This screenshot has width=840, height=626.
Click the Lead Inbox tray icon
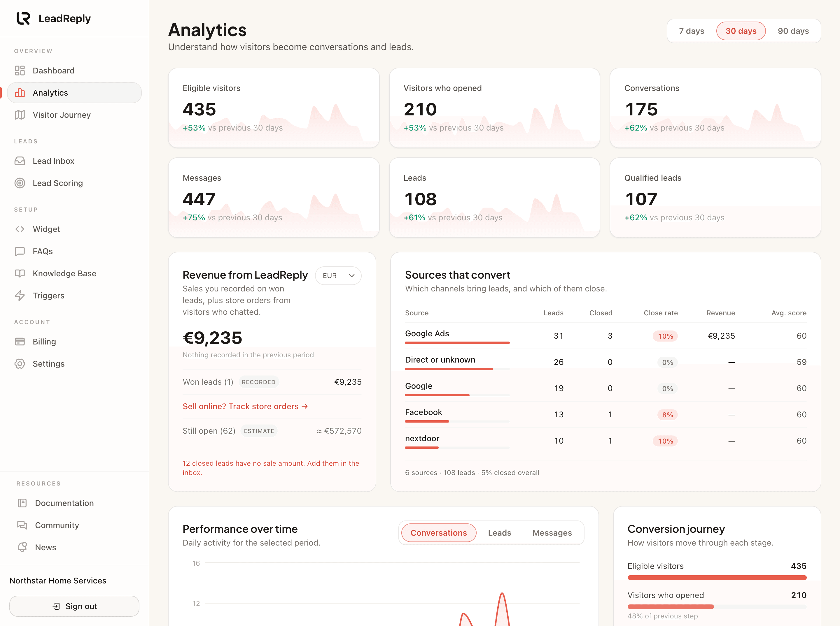[20, 161]
